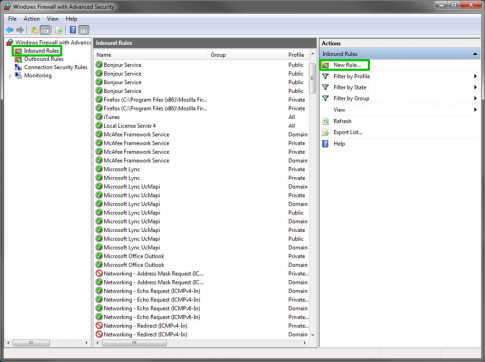Sort the list by the Name column header
Screen dimensions: 485x362
coord(151,55)
